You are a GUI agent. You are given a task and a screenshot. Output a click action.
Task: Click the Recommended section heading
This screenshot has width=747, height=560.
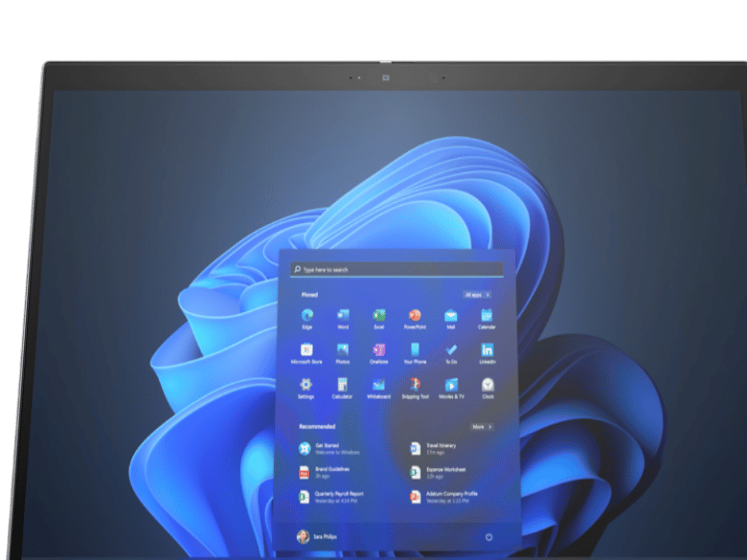point(317,426)
